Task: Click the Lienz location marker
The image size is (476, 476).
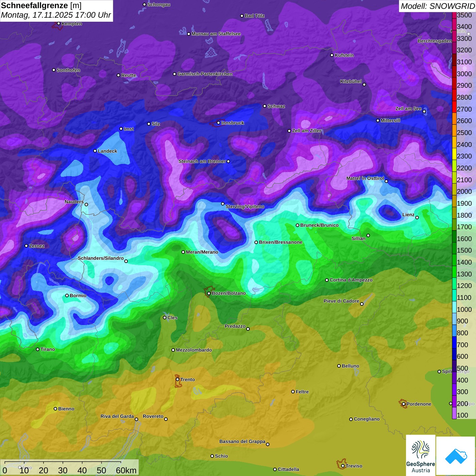Action: (x=417, y=218)
